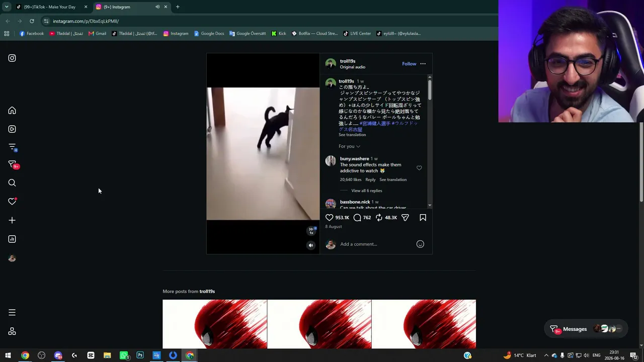Image resolution: width=644 pixels, height=362 pixels.
Task: Open the Gmail bookmark
Action: pos(97,34)
